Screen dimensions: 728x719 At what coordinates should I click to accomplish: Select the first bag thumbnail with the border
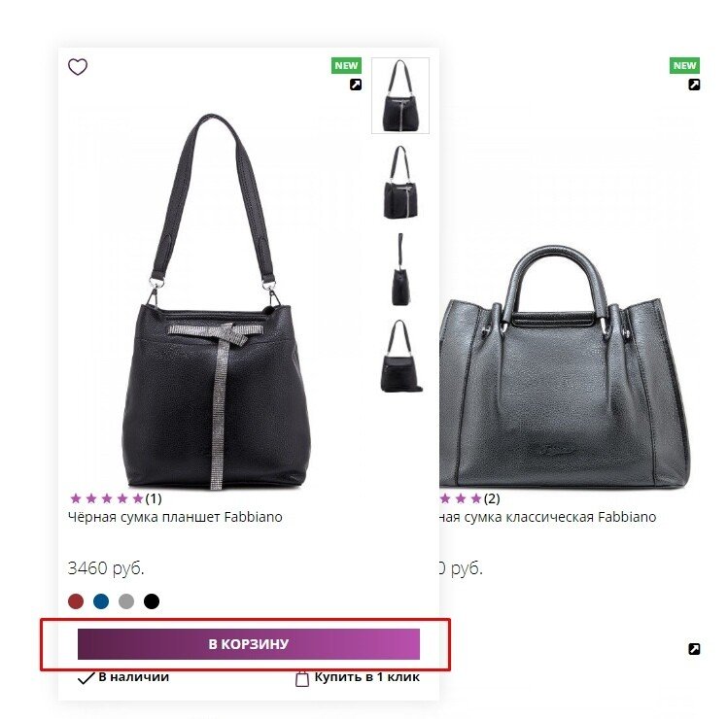point(400,95)
